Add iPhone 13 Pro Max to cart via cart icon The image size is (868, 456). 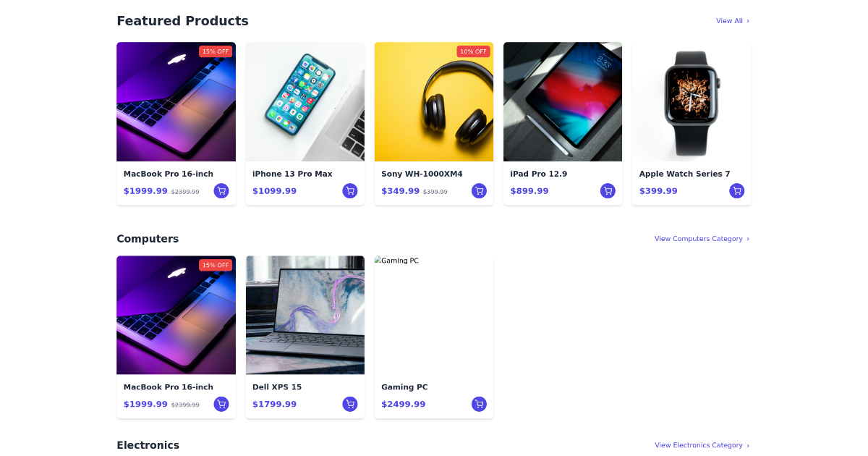[x=350, y=190]
